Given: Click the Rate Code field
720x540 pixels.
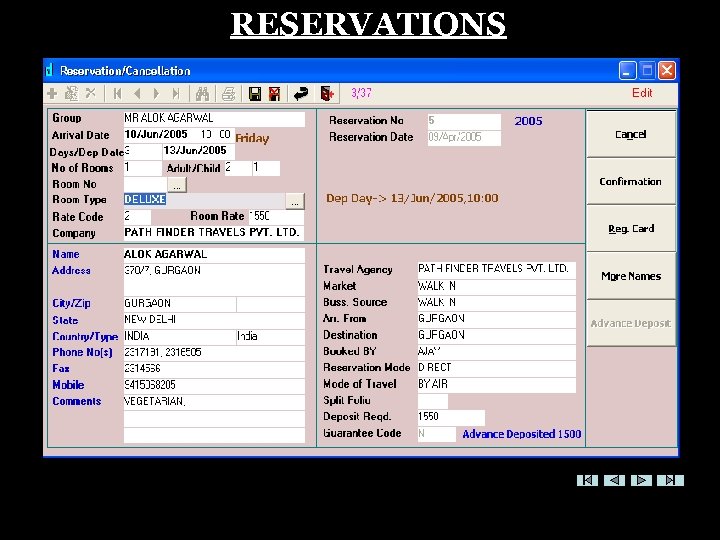Looking at the screenshot, I should 137,216.
